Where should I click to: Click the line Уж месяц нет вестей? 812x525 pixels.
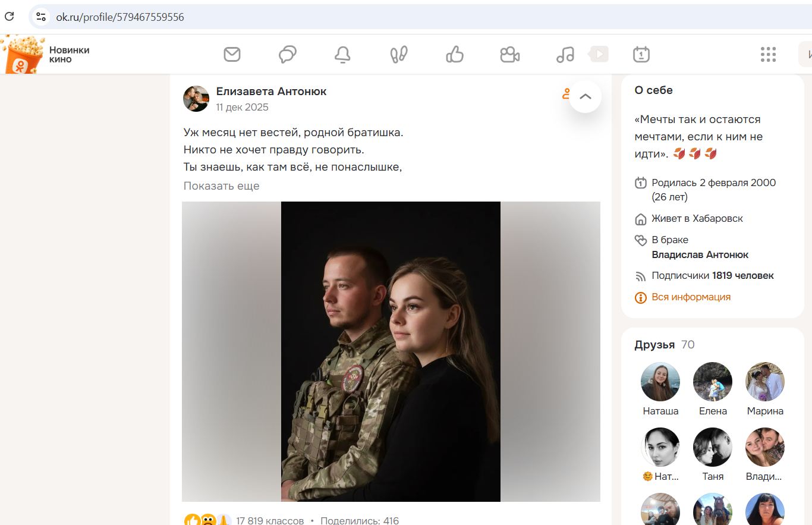point(293,133)
